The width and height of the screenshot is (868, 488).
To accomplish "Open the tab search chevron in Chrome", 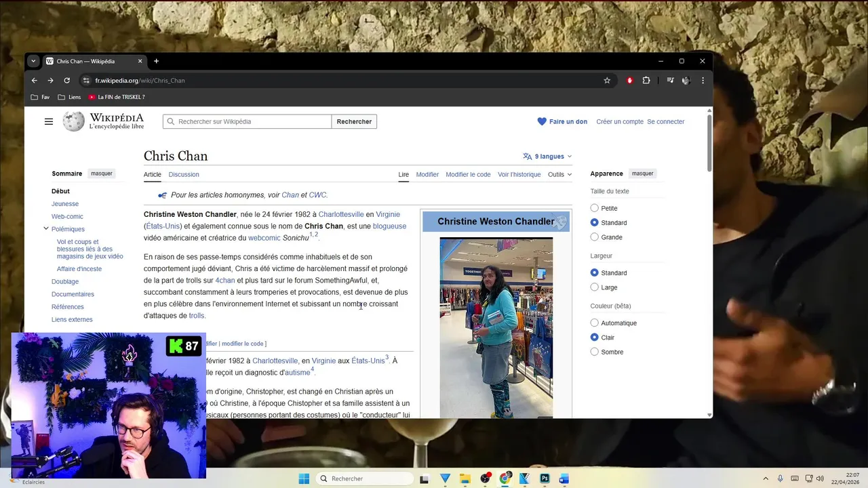I will [33, 61].
